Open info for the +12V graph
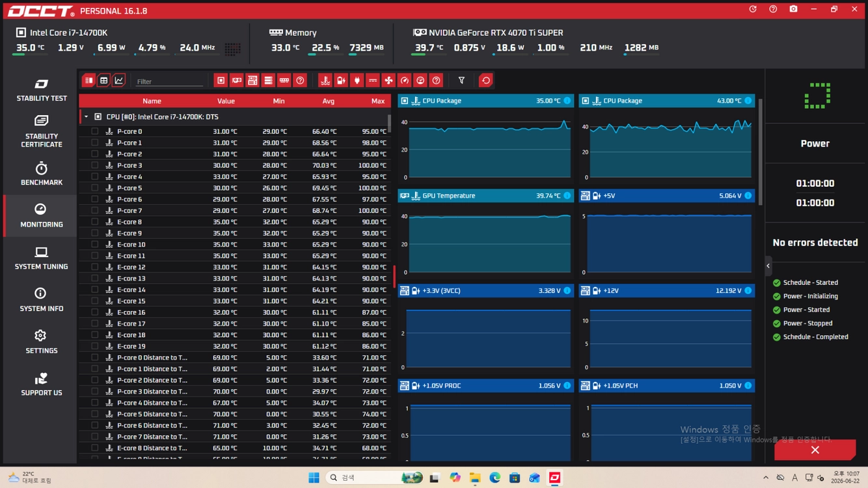 pyautogui.click(x=748, y=291)
